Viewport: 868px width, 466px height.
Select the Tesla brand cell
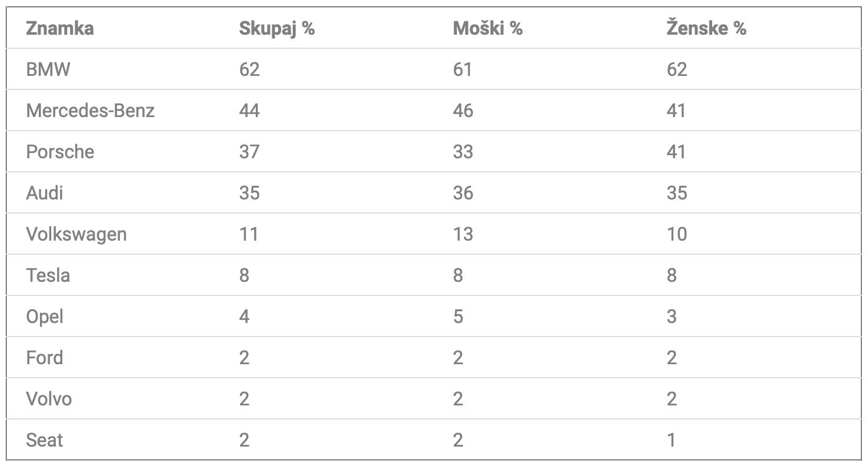click(x=48, y=275)
